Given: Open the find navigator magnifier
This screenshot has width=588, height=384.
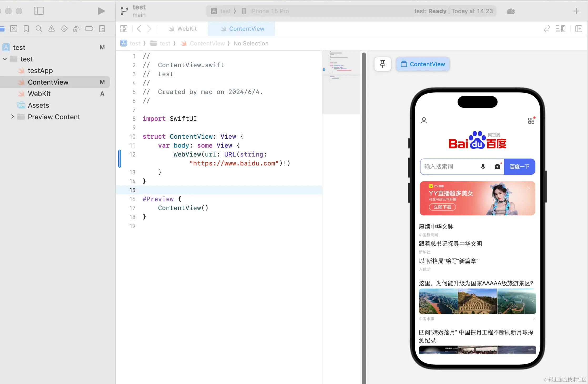Looking at the screenshot, I should (39, 29).
